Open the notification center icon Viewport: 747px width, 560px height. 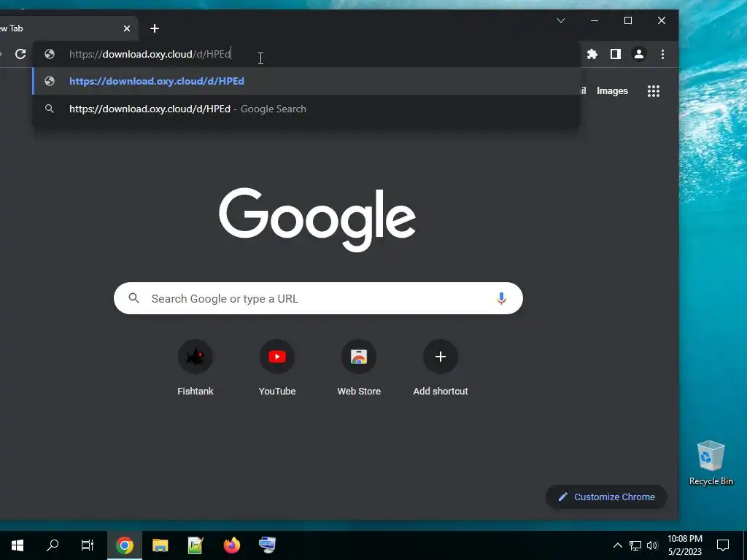pyautogui.click(x=723, y=545)
